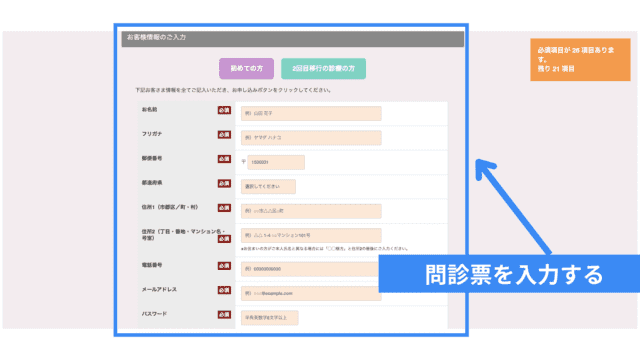
Task: Open the 都道府県 dropdown
Action: (x=268, y=187)
